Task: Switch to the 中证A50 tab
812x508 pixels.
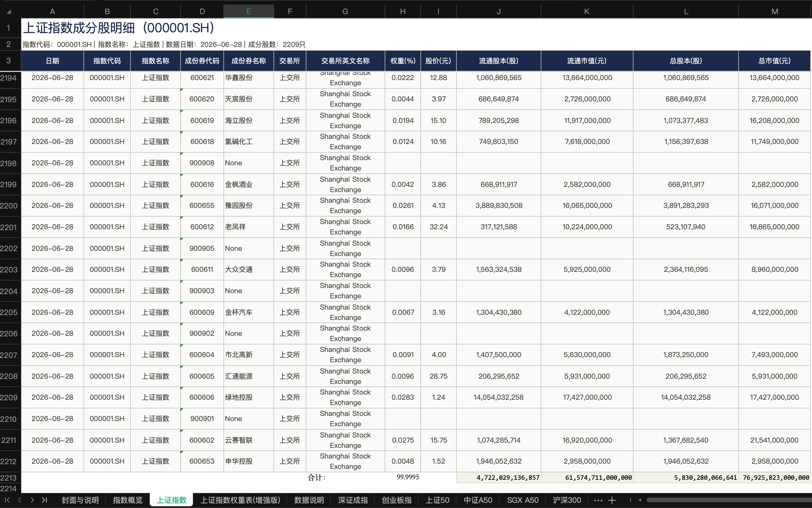Action: [478, 500]
